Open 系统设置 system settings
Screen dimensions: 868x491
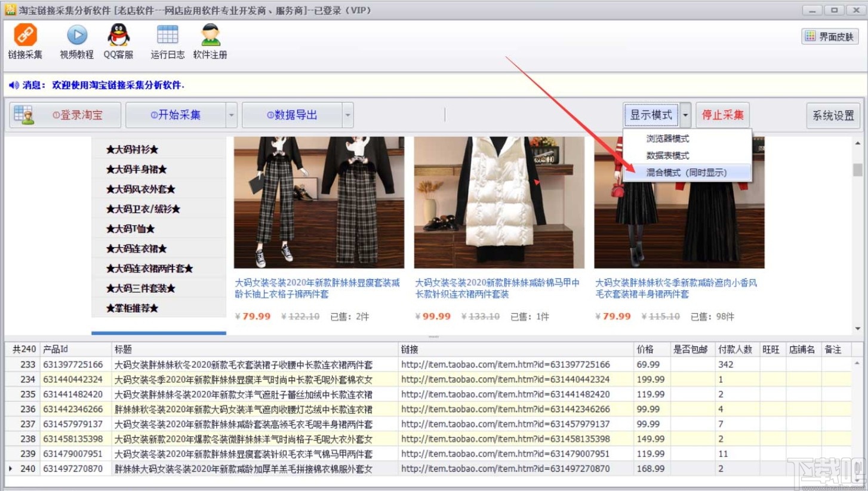833,116
